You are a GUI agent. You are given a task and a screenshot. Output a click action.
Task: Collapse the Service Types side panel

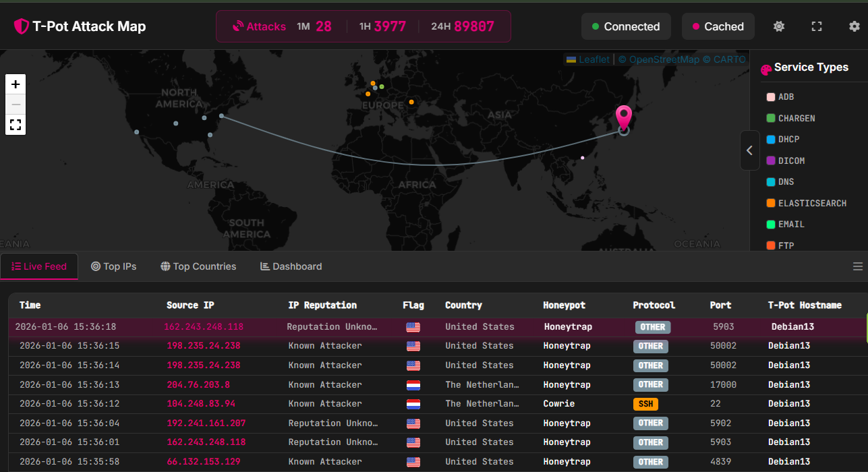pyautogui.click(x=749, y=150)
